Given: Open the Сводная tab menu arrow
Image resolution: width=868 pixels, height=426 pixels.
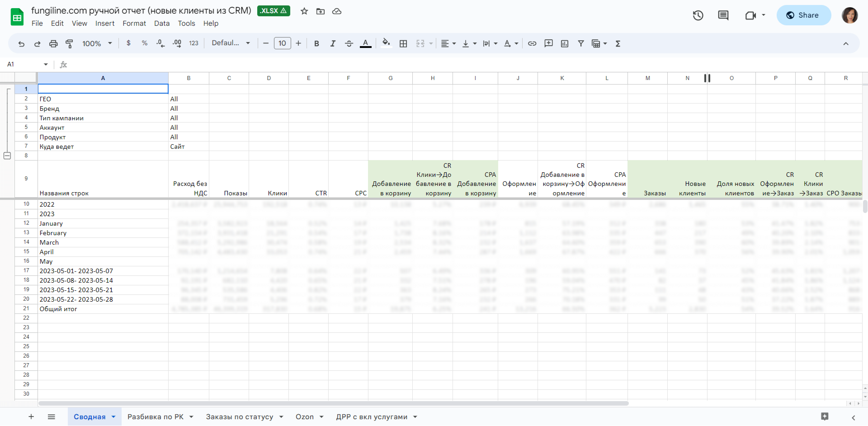Looking at the screenshot, I should point(113,417).
